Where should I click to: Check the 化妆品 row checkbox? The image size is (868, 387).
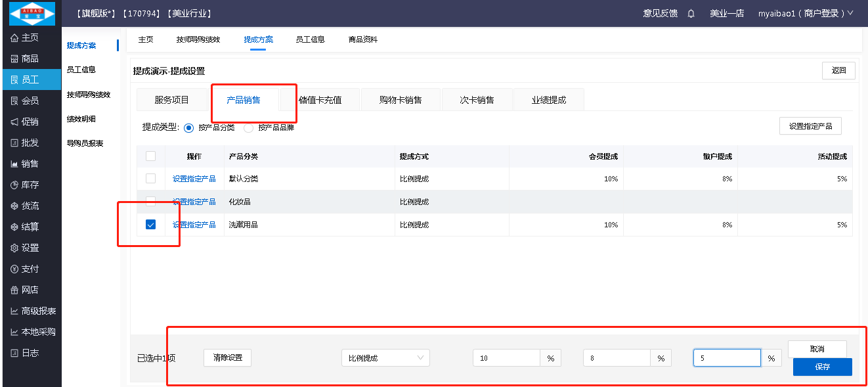coord(150,201)
